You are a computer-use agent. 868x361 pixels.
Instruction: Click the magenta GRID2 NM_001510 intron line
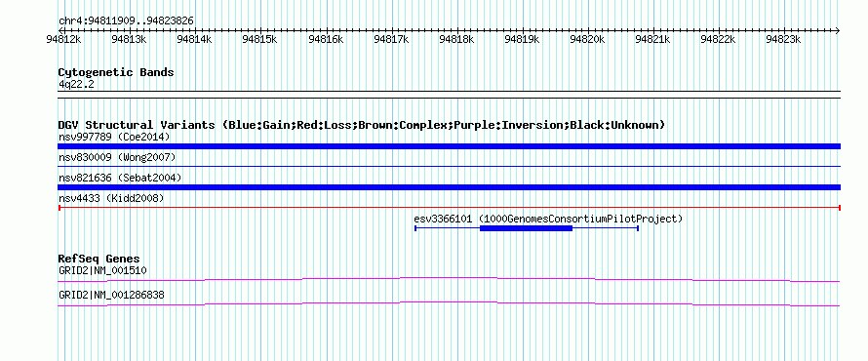point(449,279)
